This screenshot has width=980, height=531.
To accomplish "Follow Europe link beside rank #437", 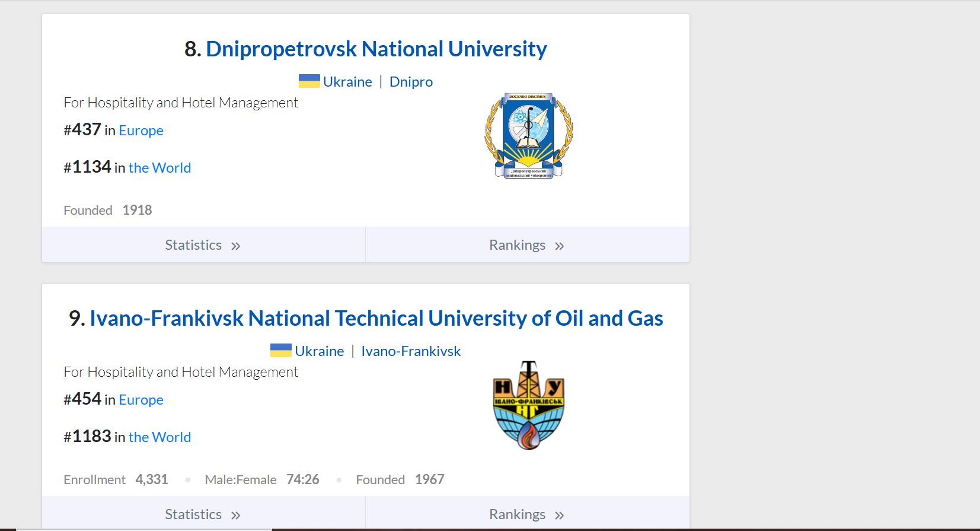I will pyautogui.click(x=141, y=131).
